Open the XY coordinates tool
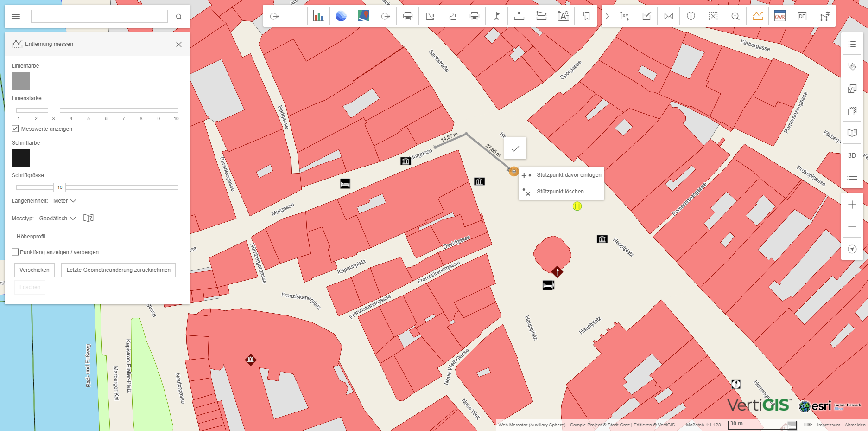Viewport: 868px width, 431px height. click(x=624, y=16)
